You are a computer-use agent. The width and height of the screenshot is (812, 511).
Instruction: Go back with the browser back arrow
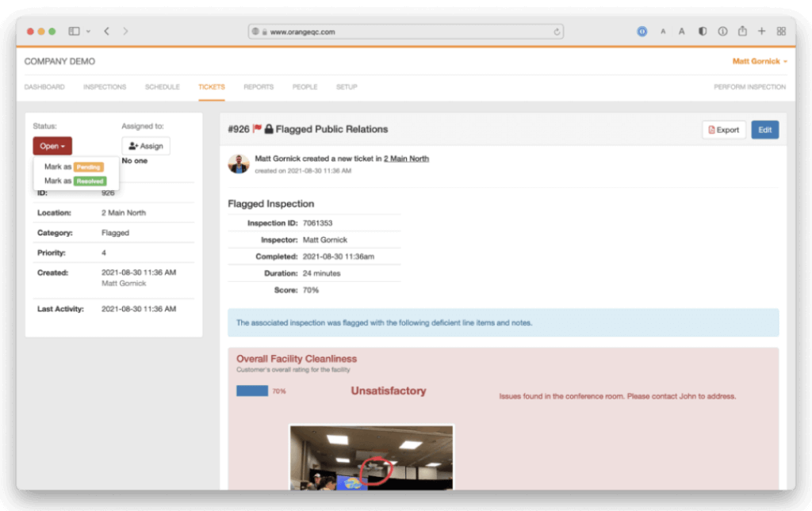click(x=106, y=32)
